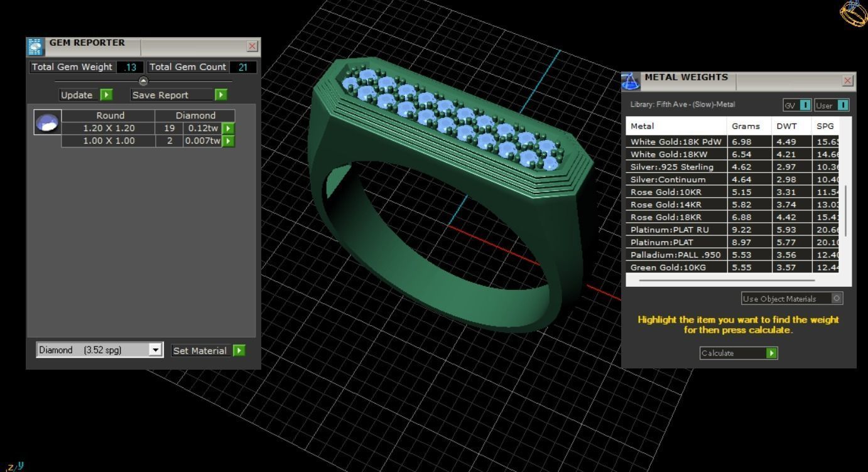Close the Gem Reporter panel
The height and width of the screenshot is (472, 868).
click(x=252, y=46)
